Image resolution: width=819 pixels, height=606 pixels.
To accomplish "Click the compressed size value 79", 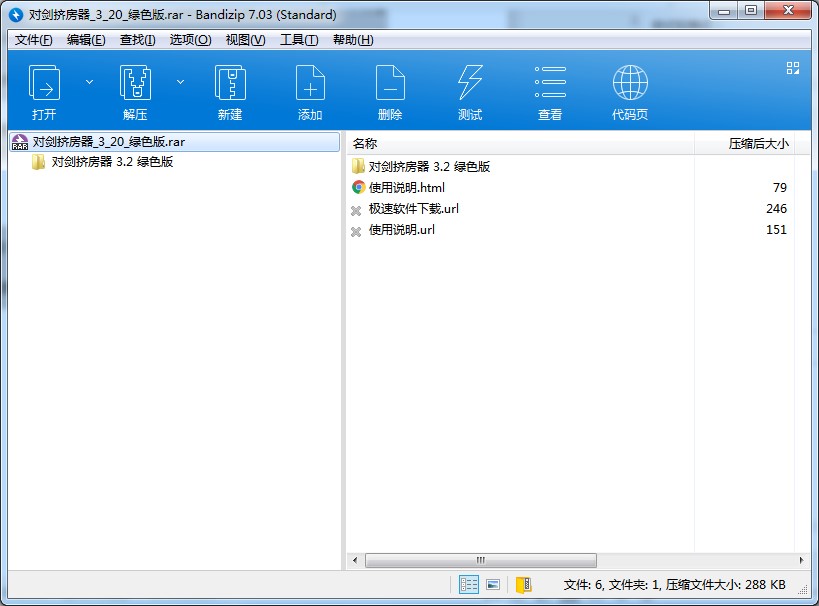I will 780,188.
